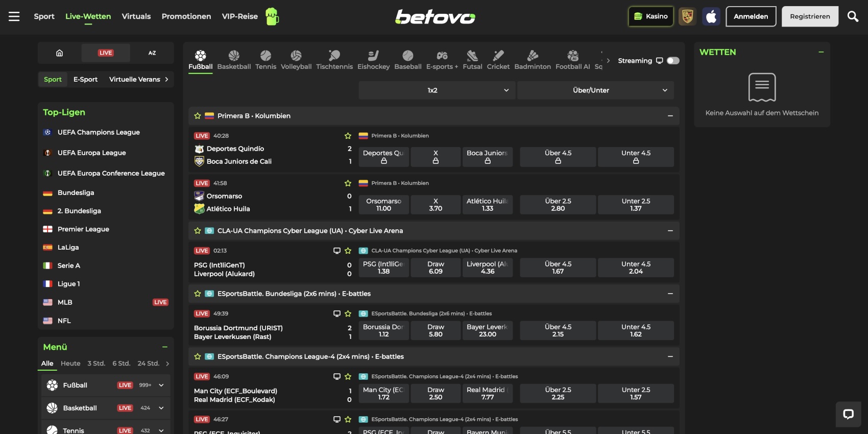The image size is (868, 434).
Task: Click the search magnifier icon
Action: [853, 16]
